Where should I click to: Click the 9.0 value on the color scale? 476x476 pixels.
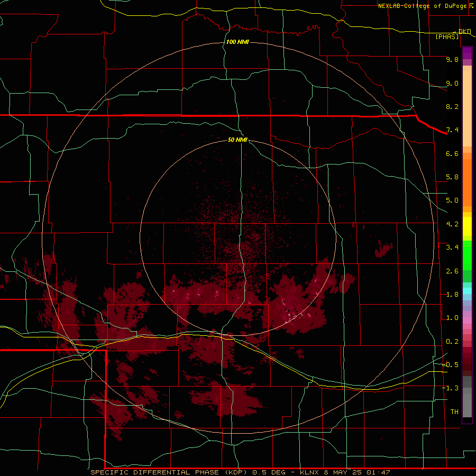pos(452,83)
